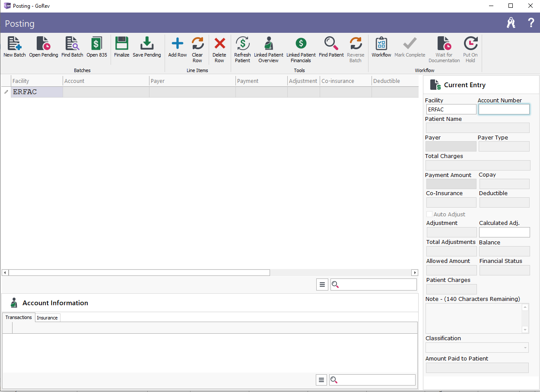Save Pending batch
Screen dimensions: 540x392
(146, 47)
